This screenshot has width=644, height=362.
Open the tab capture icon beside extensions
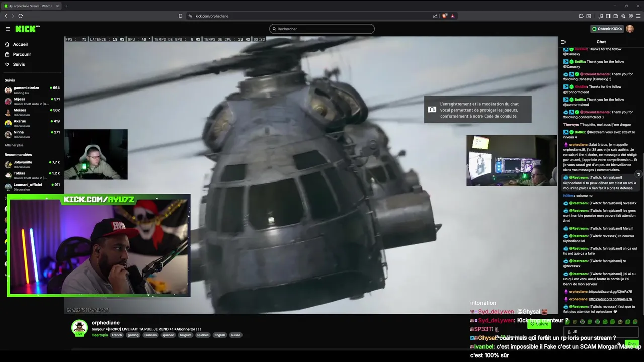tap(589, 16)
